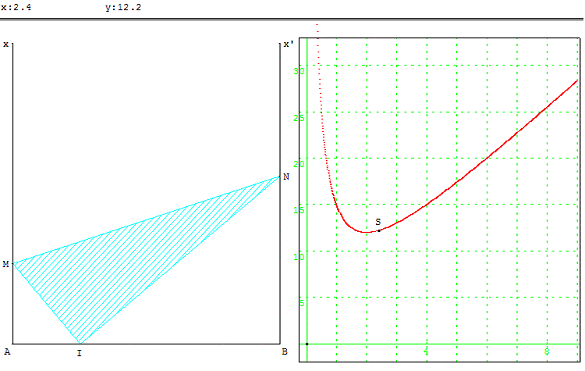Click point N on the right axis
Image resolution: width=585 pixels, height=371 pixels.
tap(280, 177)
